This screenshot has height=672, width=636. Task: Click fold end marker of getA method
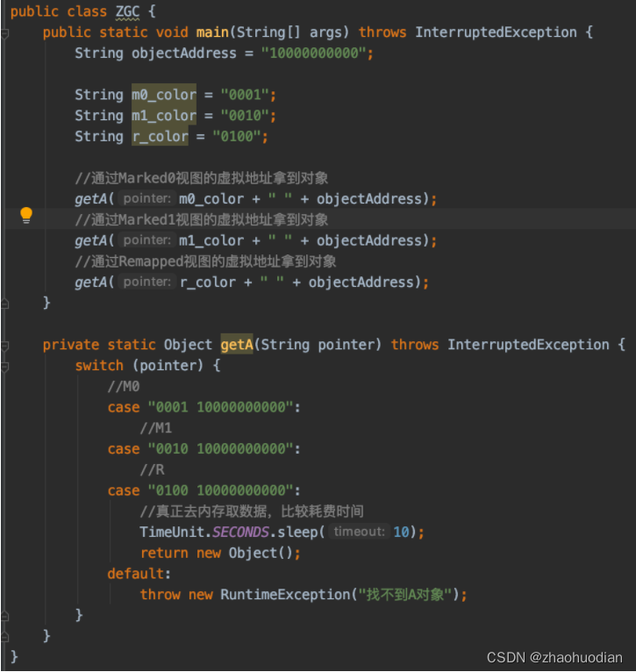[x=4, y=637]
